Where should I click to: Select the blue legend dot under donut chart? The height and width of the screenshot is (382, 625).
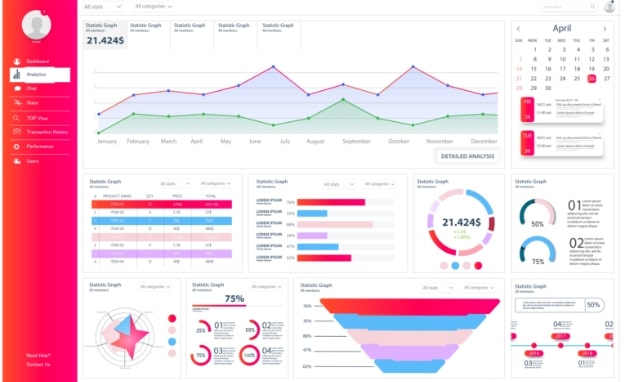pos(455,266)
